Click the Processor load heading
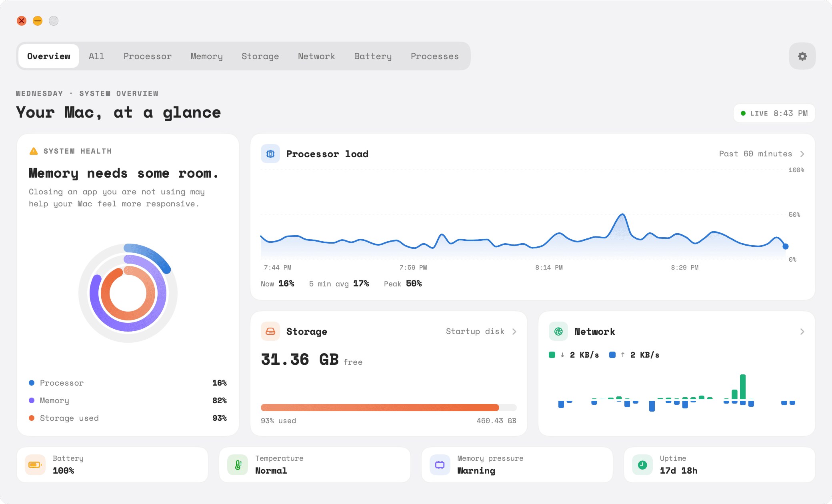Screen dimensions: 832x504 pos(327,154)
